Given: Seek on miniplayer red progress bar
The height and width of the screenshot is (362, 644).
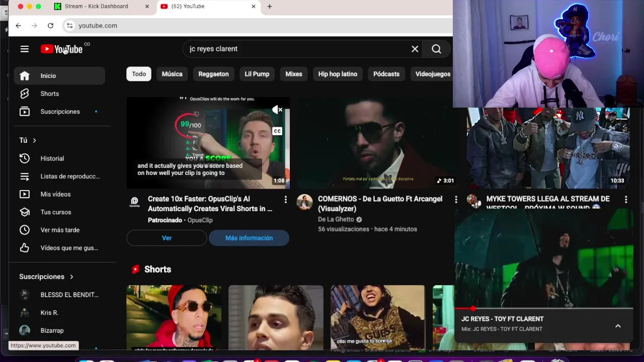Looking at the screenshot, I should (x=543, y=308).
